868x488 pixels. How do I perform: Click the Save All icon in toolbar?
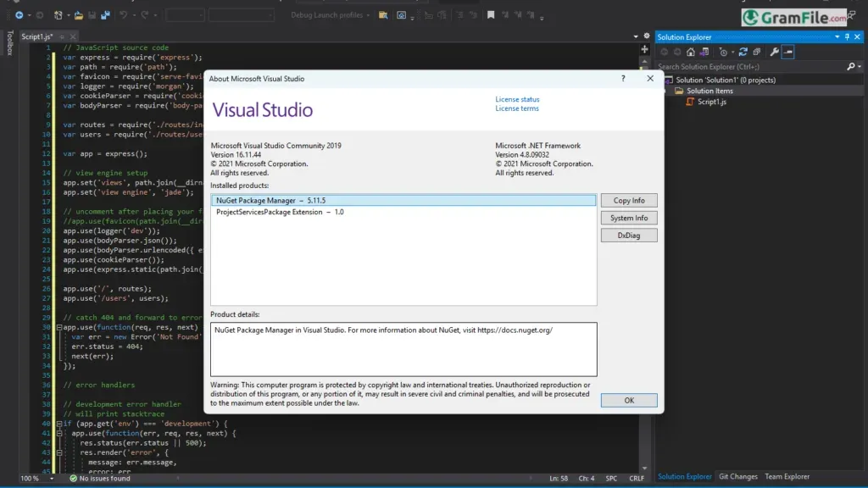pos(105,15)
